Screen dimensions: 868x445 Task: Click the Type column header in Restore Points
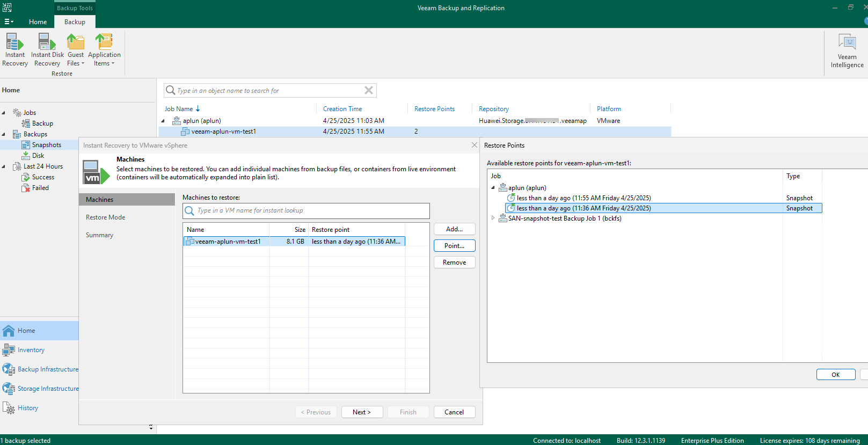click(793, 176)
